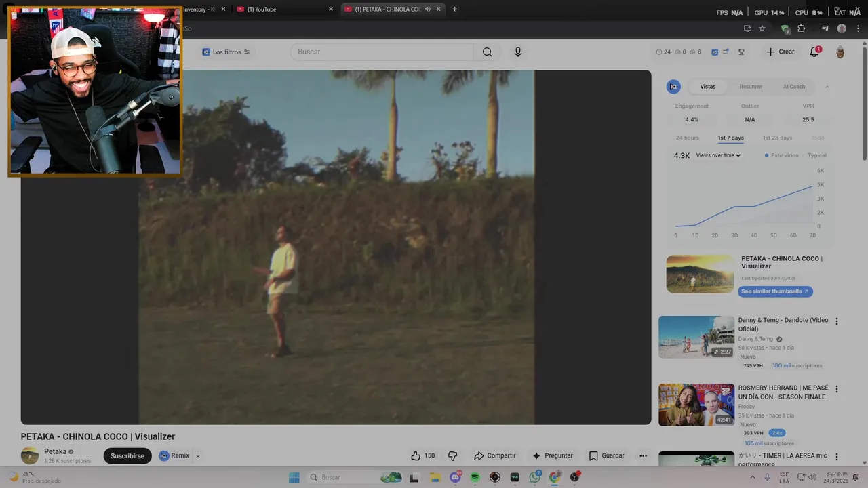868x488 pixels.
Task: Mute the playing PETAKA tab audio
Action: [428, 9]
